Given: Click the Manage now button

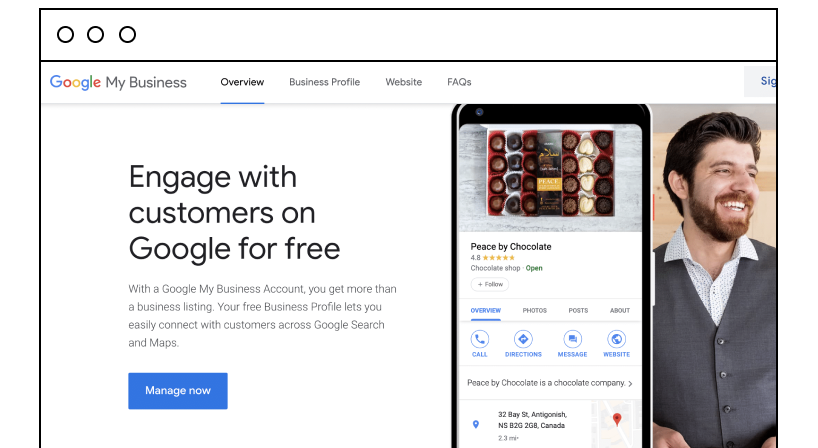Looking at the screenshot, I should [x=178, y=391].
